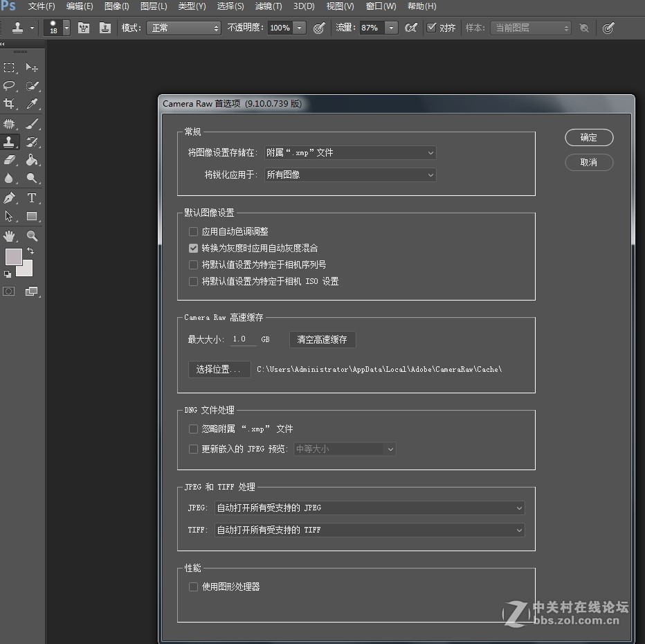Check 将默认值设置为特定于相机 ISO 设置
This screenshot has height=644, width=645.
tap(193, 281)
